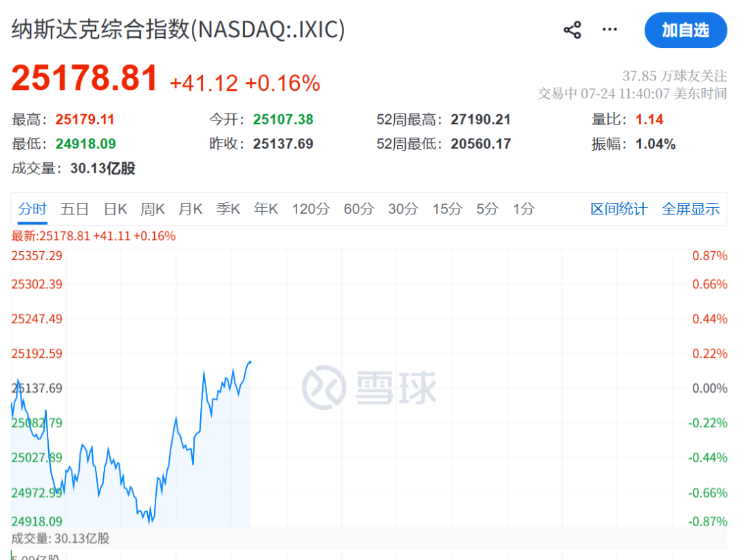Click the right axis label 0.66%
This screenshot has width=743, height=560.
710,284
